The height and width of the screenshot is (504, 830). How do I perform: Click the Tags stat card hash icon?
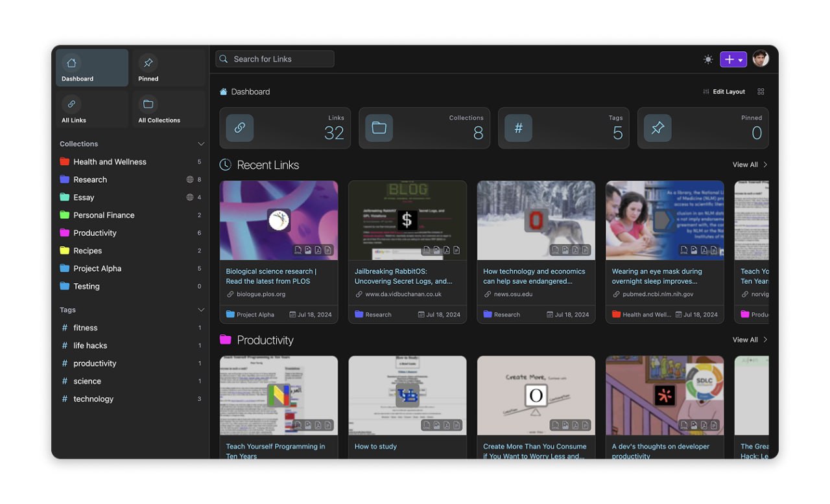tap(518, 128)
